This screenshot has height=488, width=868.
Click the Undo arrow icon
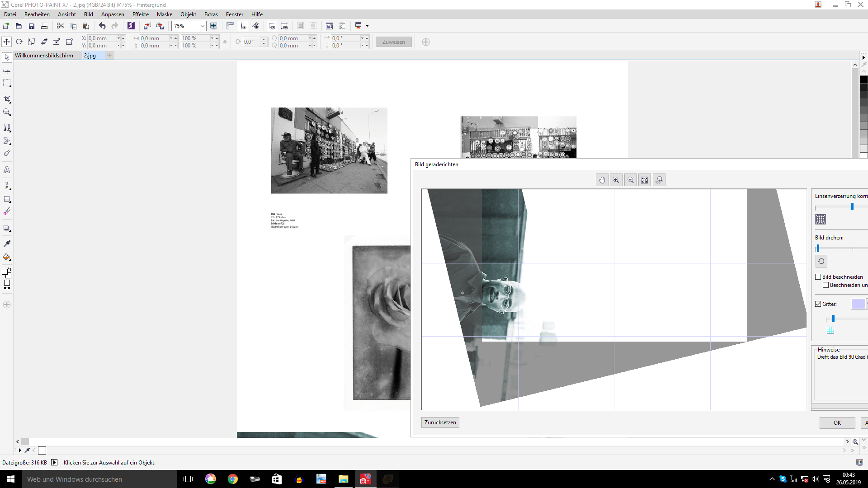tap(102, 26)
